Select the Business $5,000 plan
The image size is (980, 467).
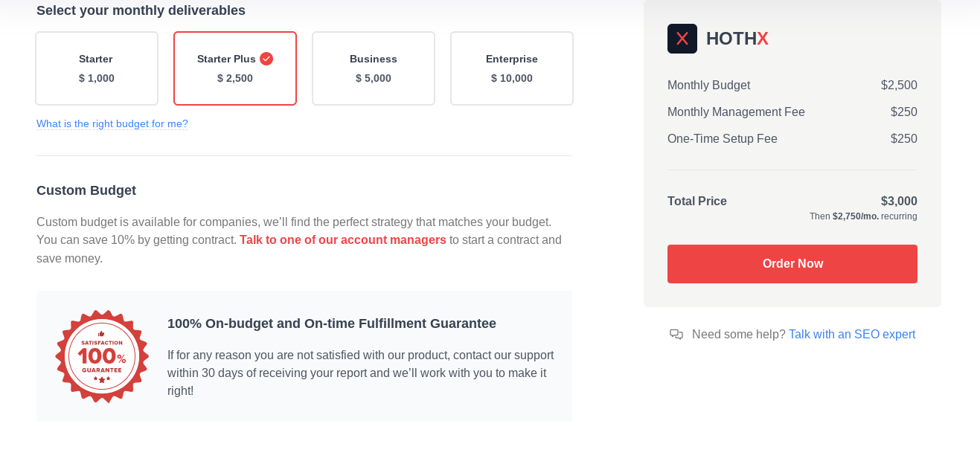click(374, 68)
